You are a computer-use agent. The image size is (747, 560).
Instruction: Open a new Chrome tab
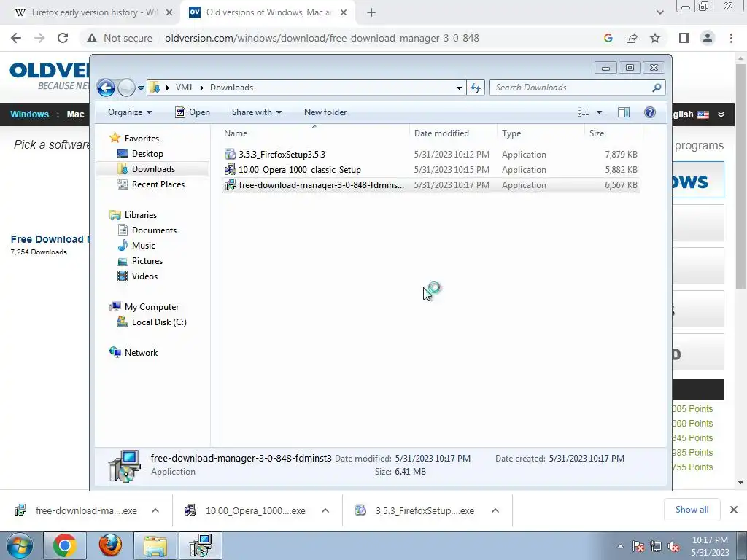371,13
